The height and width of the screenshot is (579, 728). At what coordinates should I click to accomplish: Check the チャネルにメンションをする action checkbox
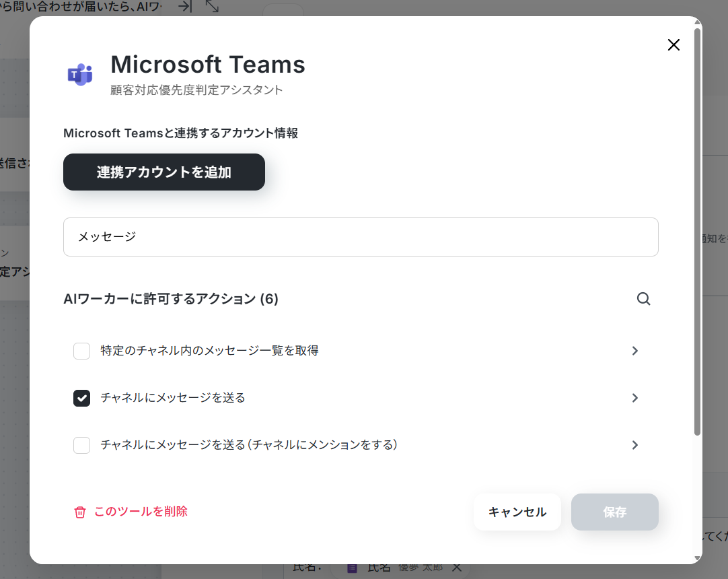pyautogui.click(x=81, y=445)
